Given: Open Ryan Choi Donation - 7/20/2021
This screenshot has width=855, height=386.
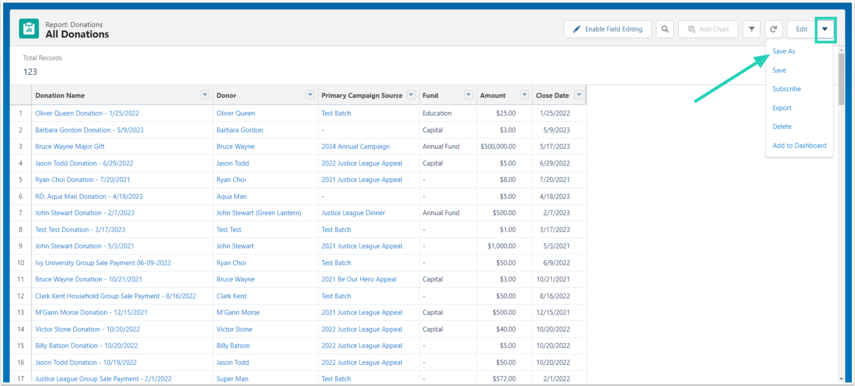Looking at the screenshot, I should [x=83, y=179].
